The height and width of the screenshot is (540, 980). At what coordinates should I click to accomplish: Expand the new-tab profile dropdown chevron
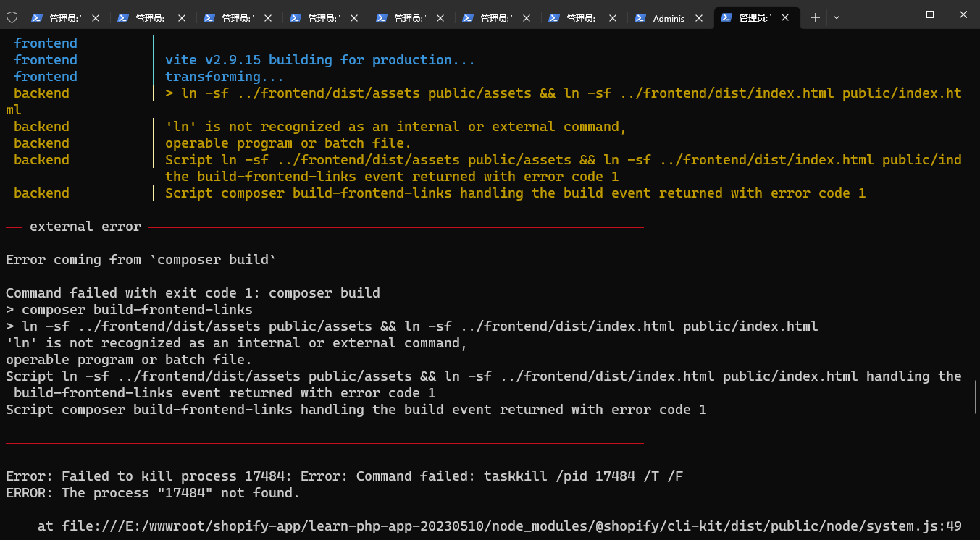click(837, 17)
